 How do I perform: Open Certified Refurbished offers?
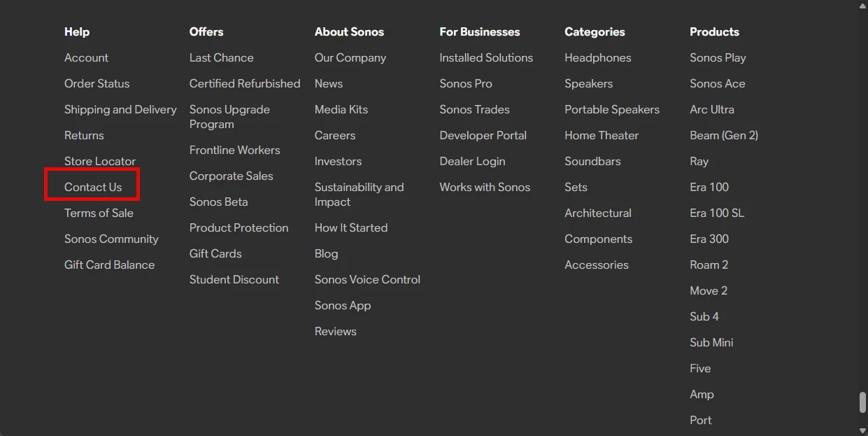click(245, 83)
